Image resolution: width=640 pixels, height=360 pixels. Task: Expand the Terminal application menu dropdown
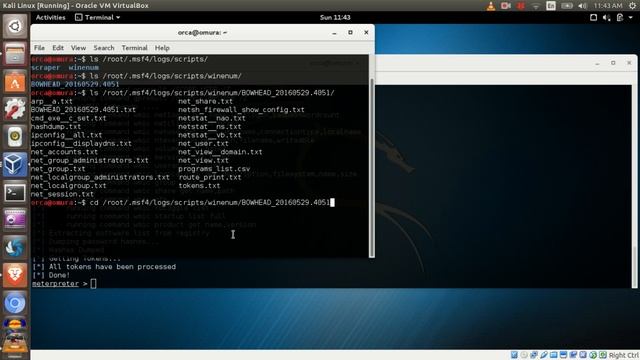(x=98, y=18)
